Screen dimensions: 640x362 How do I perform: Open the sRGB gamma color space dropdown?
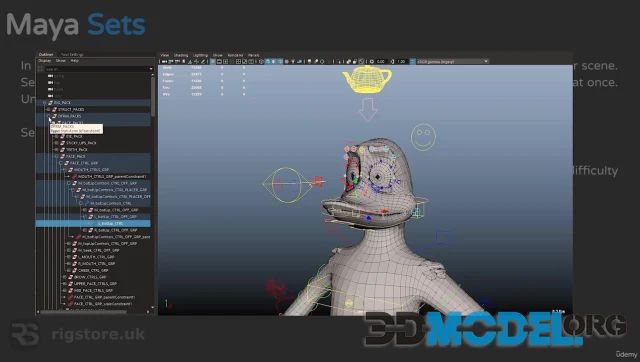click(x=452, y=62)
